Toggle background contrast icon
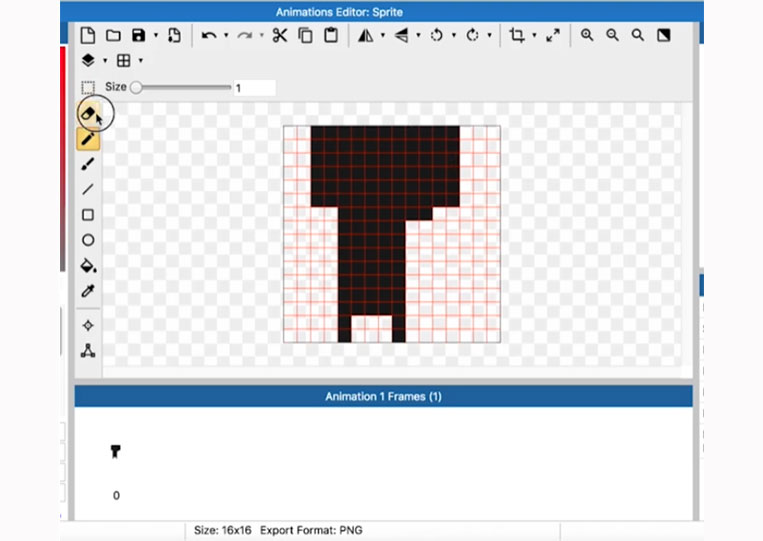Image resolution: width=763 pixels, height=541 pixels. (663, 35)
